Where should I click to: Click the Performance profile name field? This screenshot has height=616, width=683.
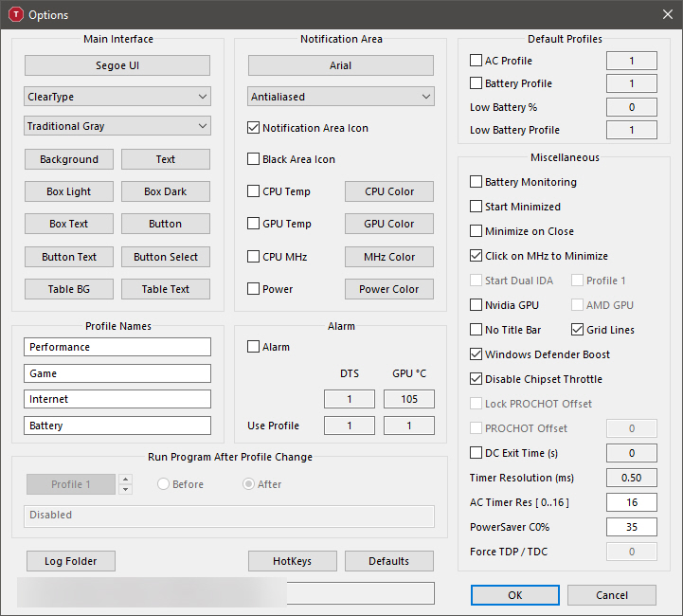[117, 347]
